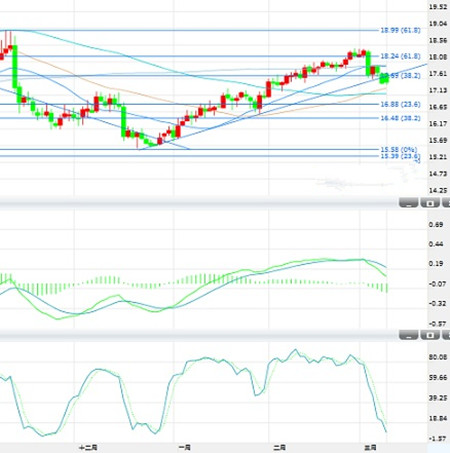The height and width of the screenshot is (453, 450).
Task: Select the 15.58 (0%) Fibonacci label
Action: (x=399, y=149)
